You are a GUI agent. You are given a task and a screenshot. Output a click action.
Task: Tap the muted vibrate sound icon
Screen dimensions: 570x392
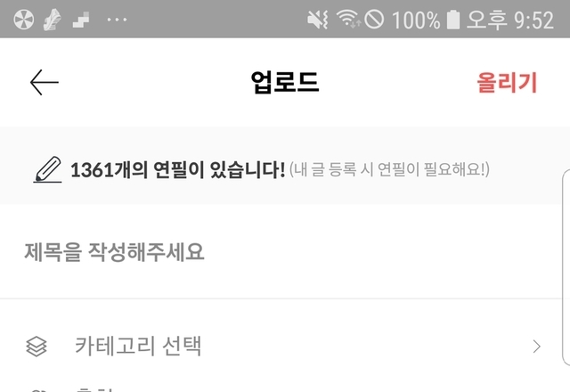pos(318,20)
